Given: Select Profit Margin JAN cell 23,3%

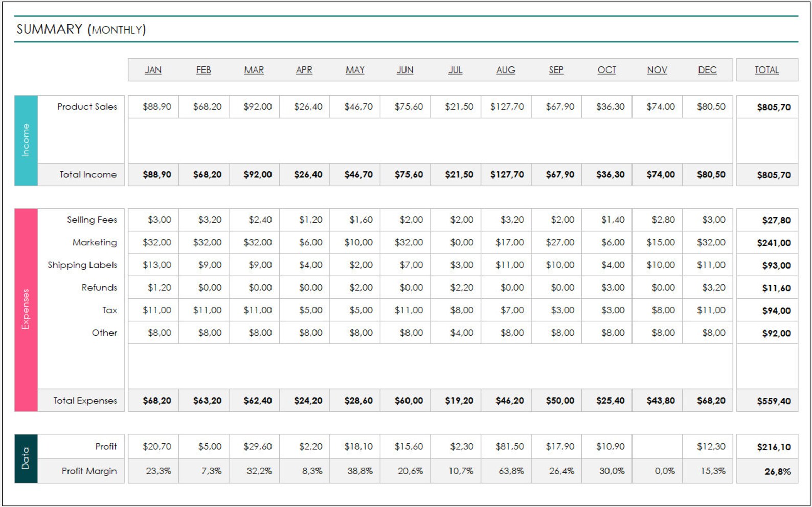Looking at the screenshot, I should click(153, 471).
